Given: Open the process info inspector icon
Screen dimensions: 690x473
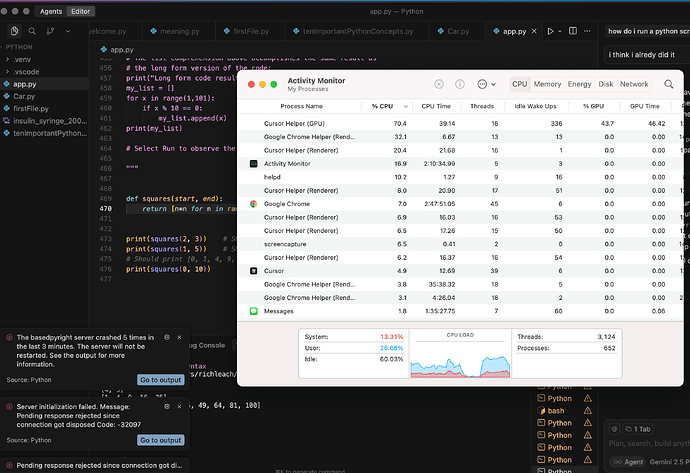Looking at the screenshot, I should pyautogui.click(x=458, y=85).
